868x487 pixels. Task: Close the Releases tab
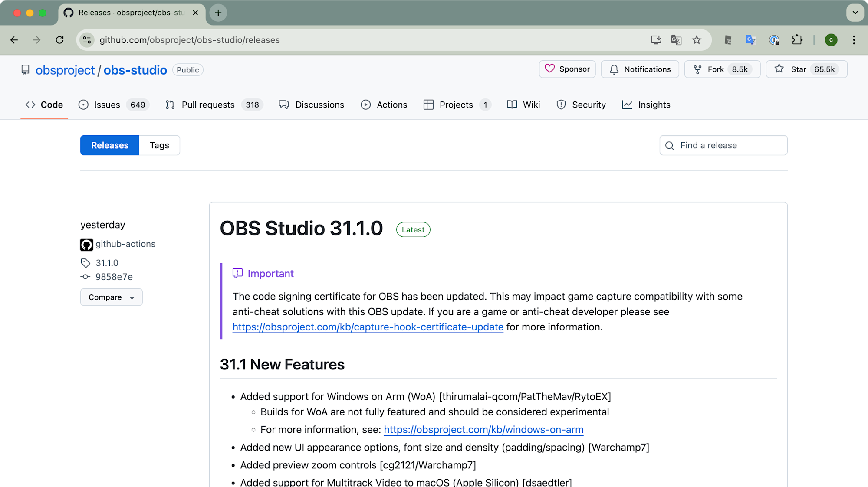click(195, 13)
